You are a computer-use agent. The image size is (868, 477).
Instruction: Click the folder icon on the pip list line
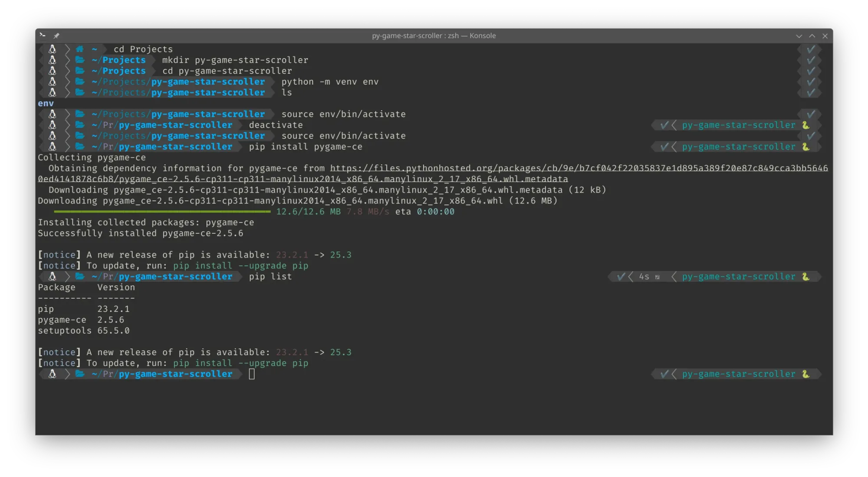[x=80, y=276]
